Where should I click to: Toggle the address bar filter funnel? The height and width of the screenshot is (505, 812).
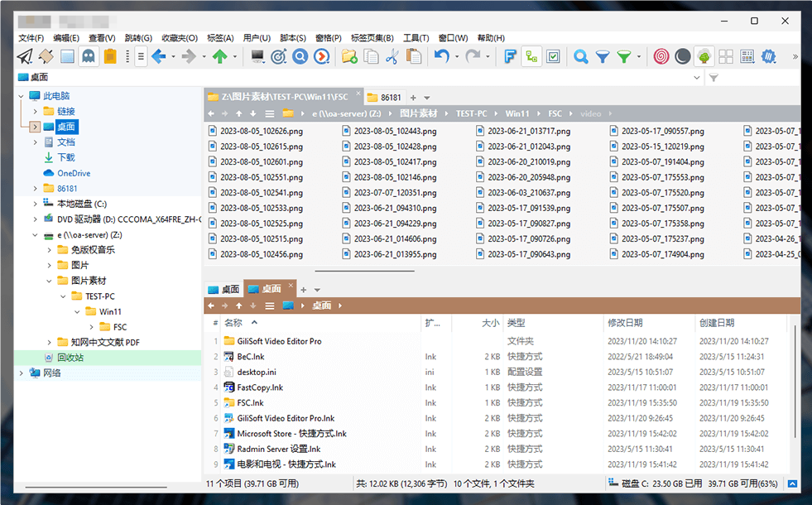tap(714, 78)
